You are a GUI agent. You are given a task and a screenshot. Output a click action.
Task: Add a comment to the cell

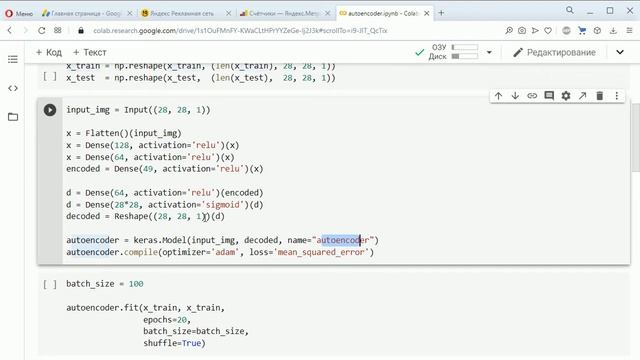click(x=549, y=96)
